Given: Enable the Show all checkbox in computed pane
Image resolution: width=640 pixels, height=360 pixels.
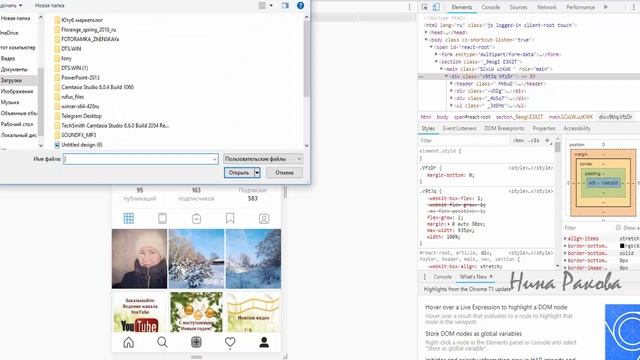Looking at the screenshot, I should pos(618,227).
